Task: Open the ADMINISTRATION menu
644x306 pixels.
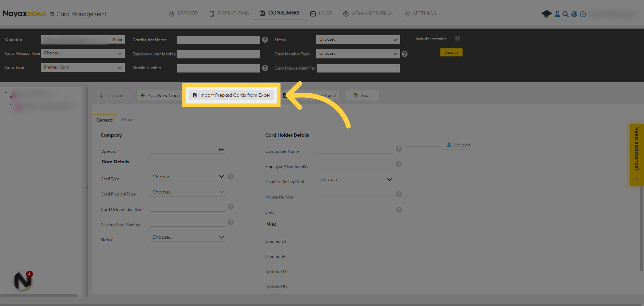Action: pyautogui.click(x=368, y=13)
